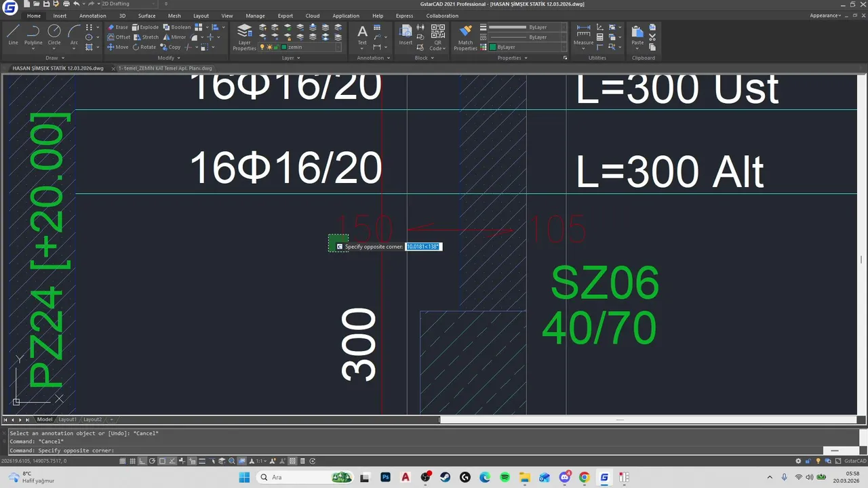
Task: Click the dynamic input coordinate field
Action: tap(423, 247)
